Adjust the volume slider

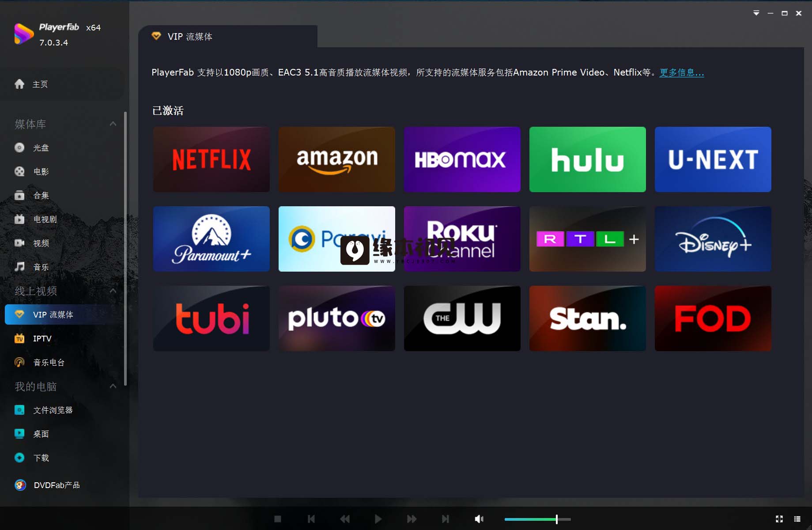tap(537, 519)
